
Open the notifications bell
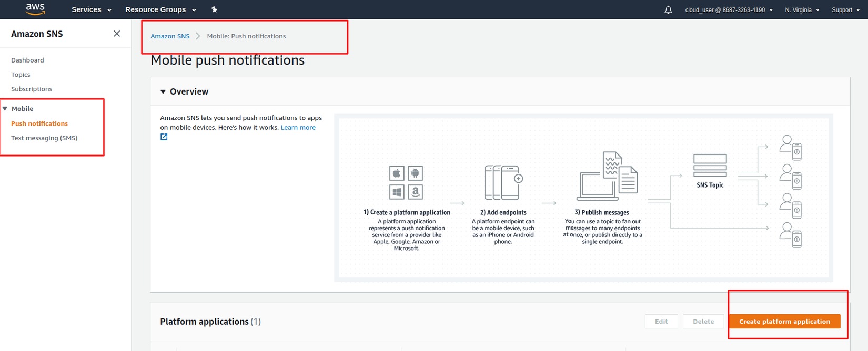[x=668, y=9]
